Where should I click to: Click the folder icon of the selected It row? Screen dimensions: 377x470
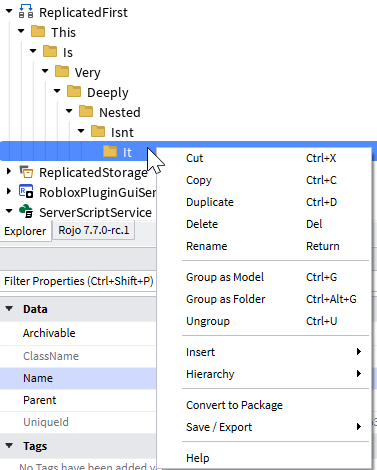(110, 152)
